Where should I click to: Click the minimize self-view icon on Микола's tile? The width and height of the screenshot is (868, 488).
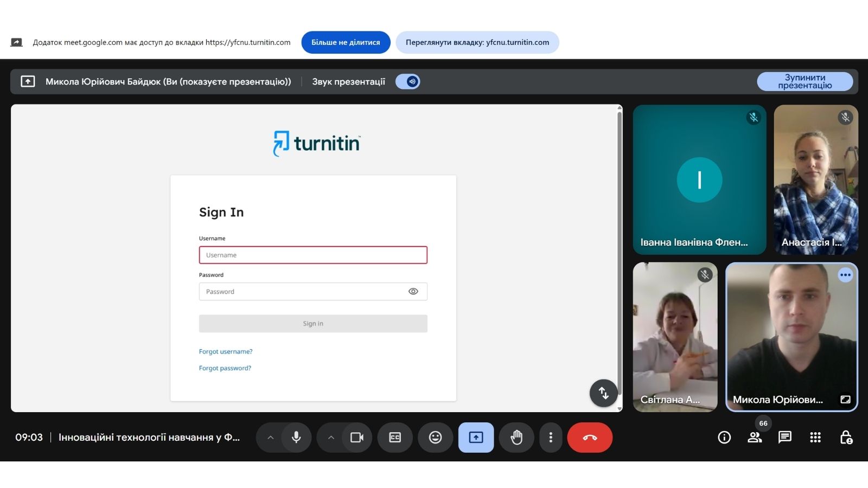click(x=845, y=400)
